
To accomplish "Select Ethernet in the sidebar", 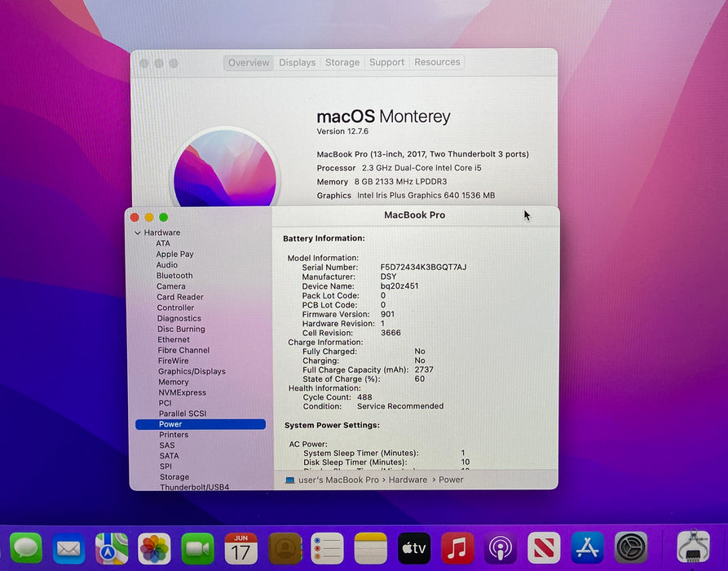I will point(174,339).
